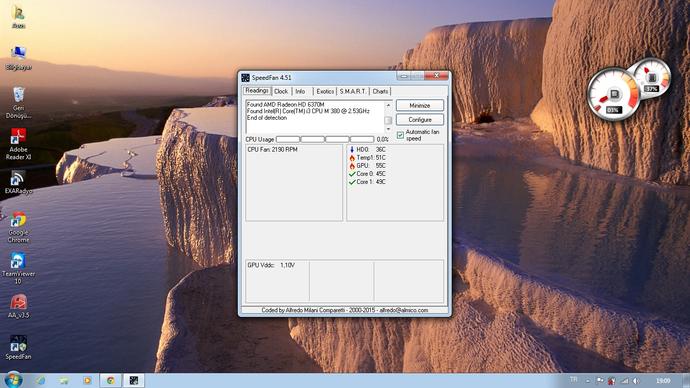Click the HD0 temperature down-arrow icon

(x=352, y=150)
